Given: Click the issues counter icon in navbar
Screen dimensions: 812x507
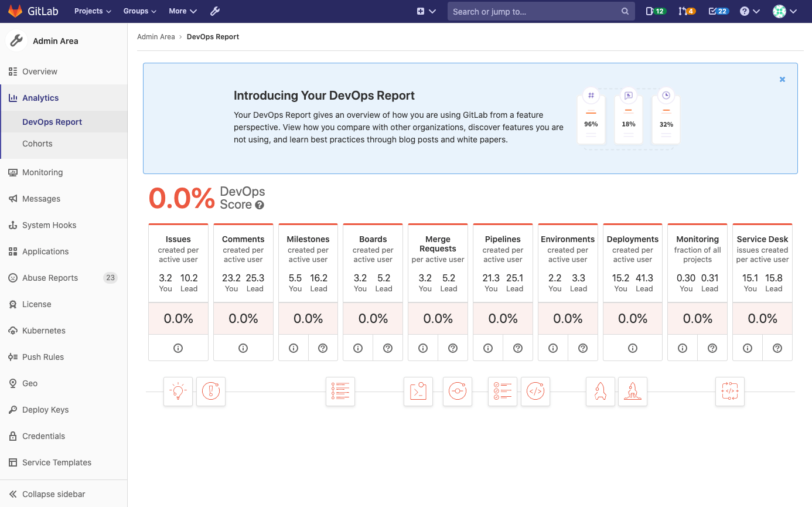Looking at the screenshot, I should [656, 11].
